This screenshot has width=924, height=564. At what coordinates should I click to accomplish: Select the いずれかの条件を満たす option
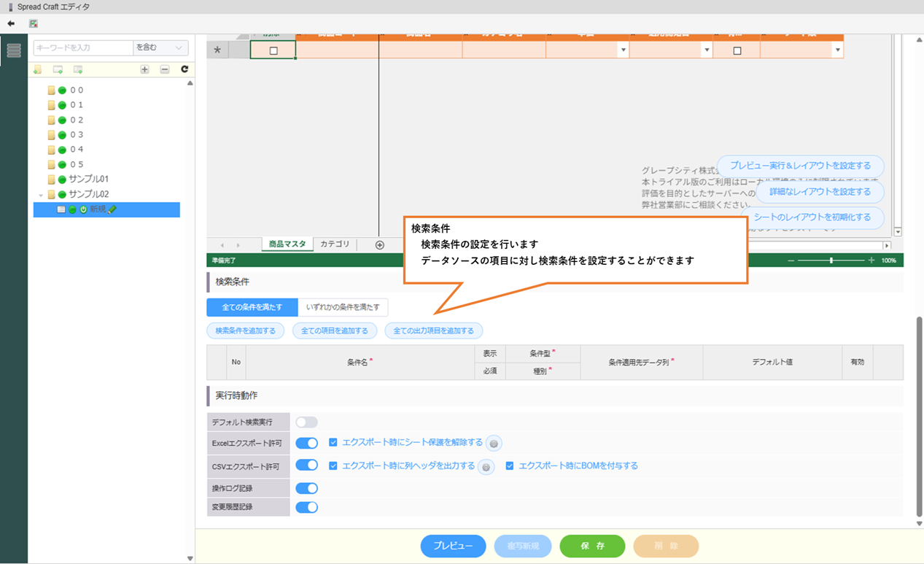tap(343, 307)
